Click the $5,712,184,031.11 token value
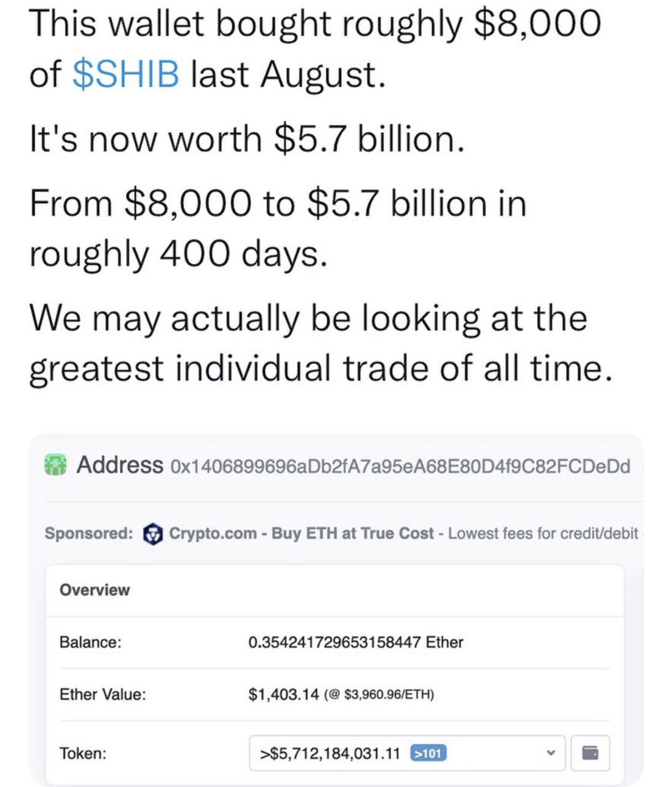The width and height of the screenshot is (672, 787). pyautogui.click(x=330, y=753)
